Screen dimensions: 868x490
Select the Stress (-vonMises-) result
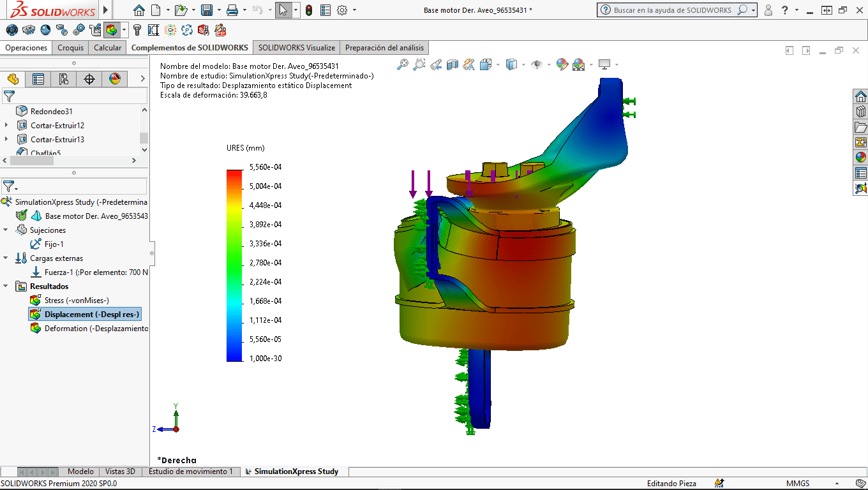coord(76,301)
